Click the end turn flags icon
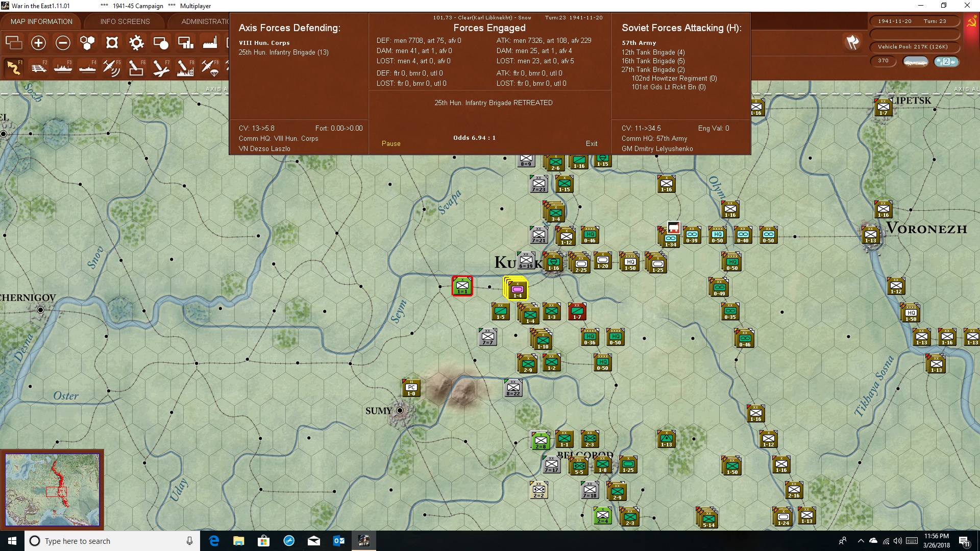 click(x=852, y=42)
